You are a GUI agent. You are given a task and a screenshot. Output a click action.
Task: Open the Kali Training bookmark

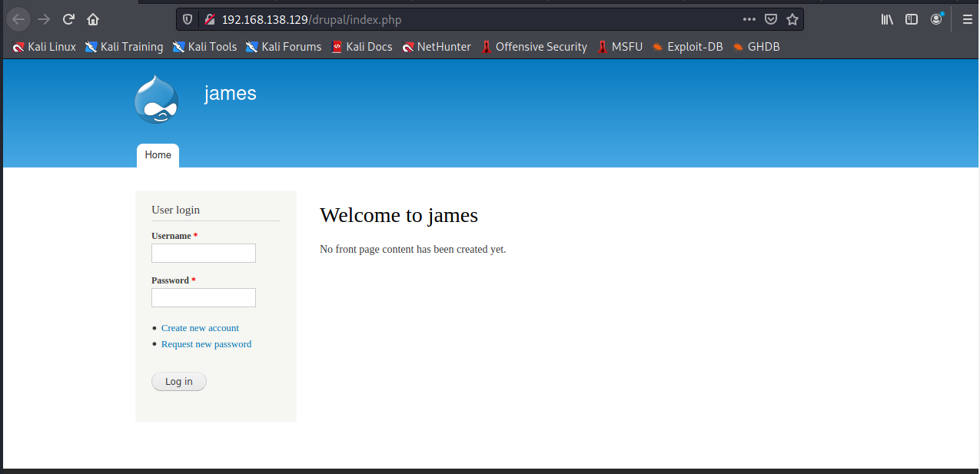(x=125, y=47)
